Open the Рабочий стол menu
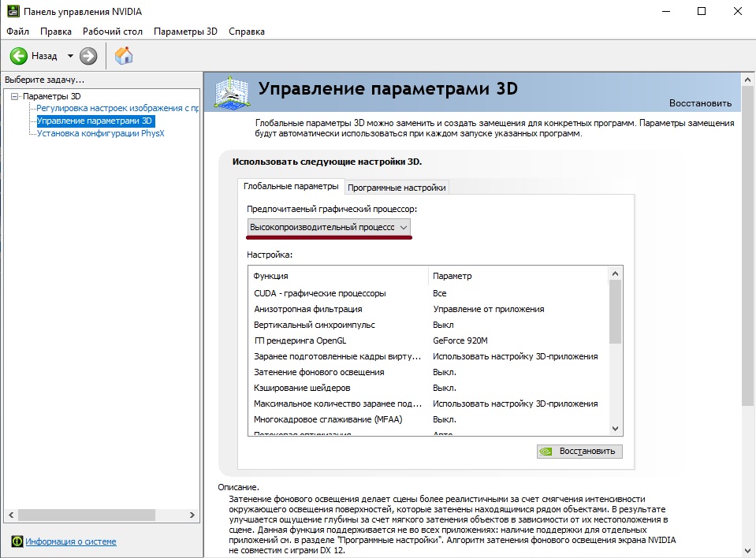This screenshot has width=756, height=558. click(x=113, y=32)
